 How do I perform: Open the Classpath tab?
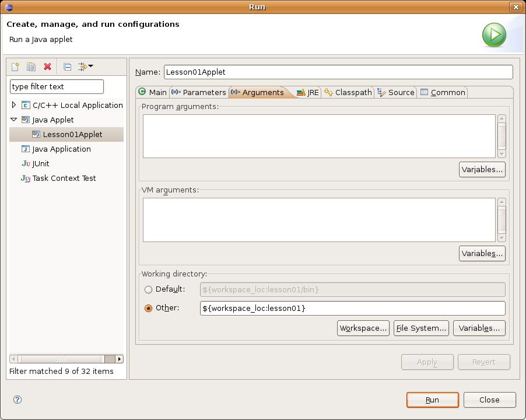pos(348,92)
